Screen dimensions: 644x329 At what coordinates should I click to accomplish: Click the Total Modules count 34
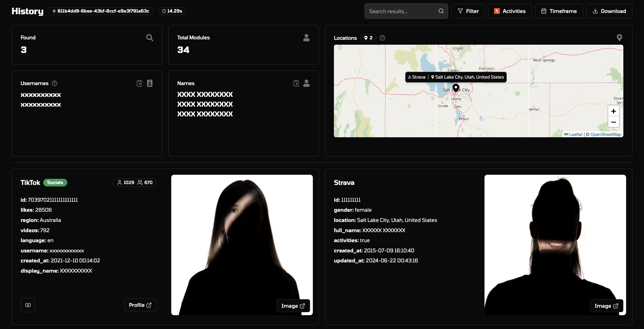coord(183,50)
